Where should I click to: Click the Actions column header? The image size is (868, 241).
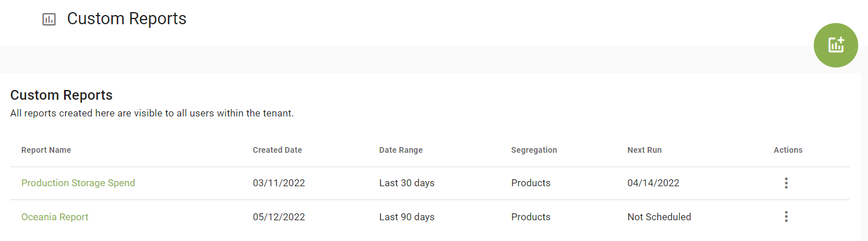point(788,150)
